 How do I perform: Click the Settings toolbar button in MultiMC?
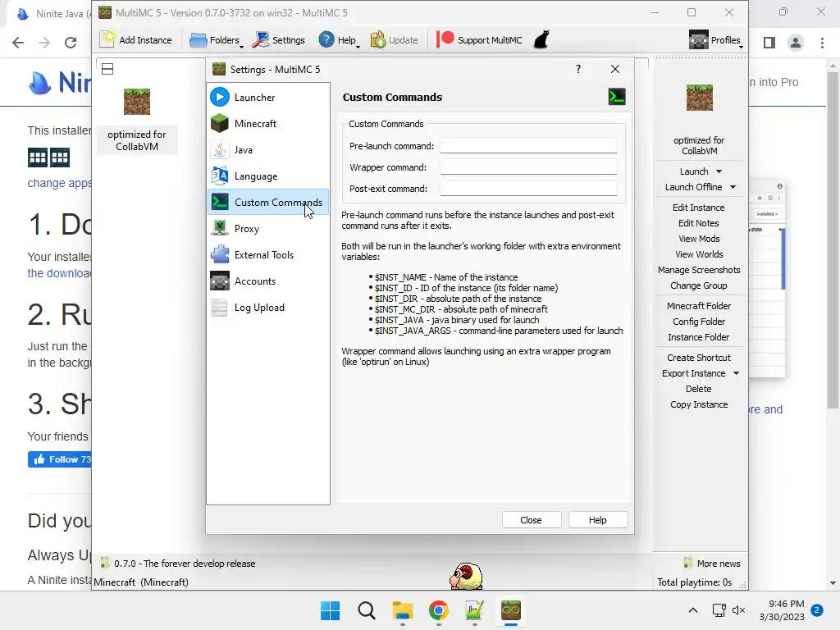point(279,40)
